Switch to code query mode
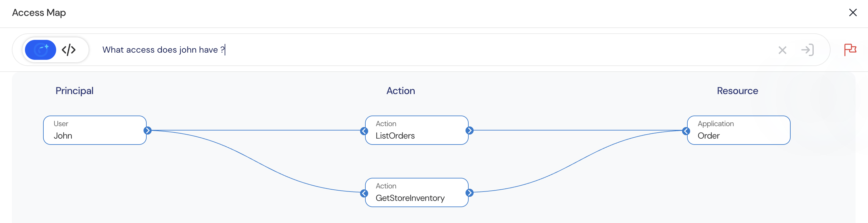Screen dimensions: 868x223 pyautogui.click(x=69, y=50)
